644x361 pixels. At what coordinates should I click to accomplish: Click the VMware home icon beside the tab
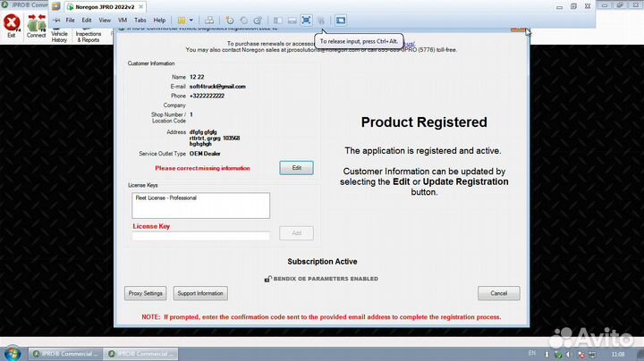56,6
